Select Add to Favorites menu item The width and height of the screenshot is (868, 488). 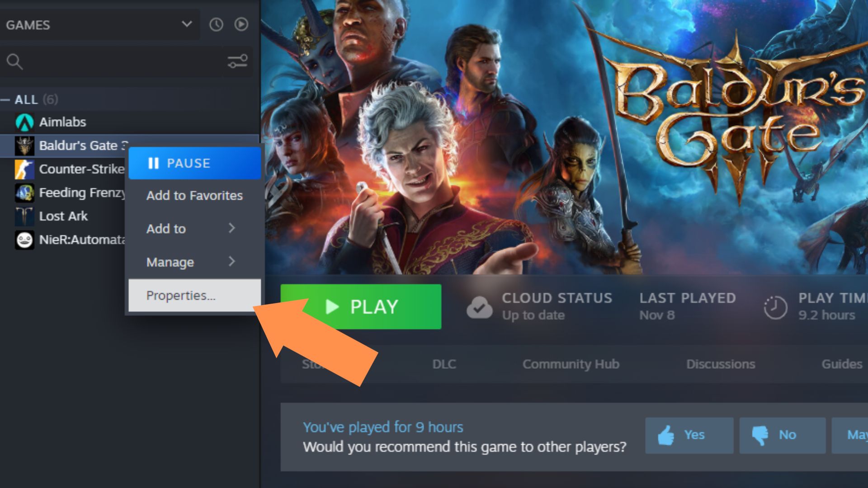point(194,195)
